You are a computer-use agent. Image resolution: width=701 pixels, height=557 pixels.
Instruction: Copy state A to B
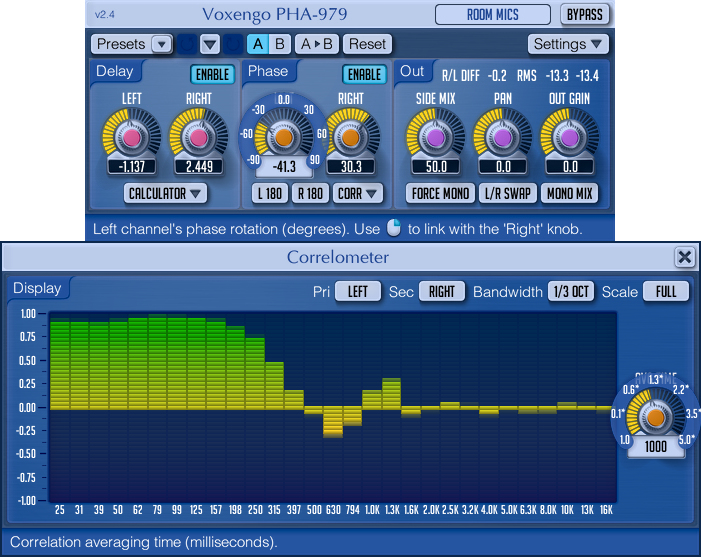tap(317, 44)
